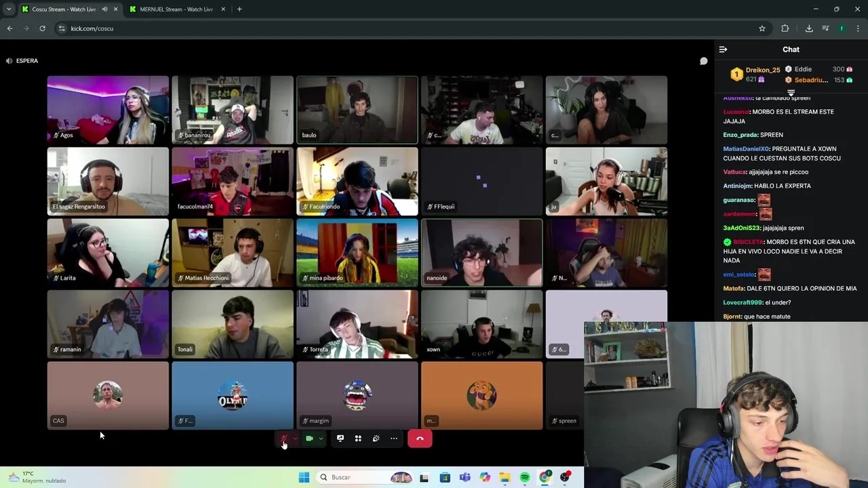
Task: Select bananirou video tile
Action: (x=233, y=110)
